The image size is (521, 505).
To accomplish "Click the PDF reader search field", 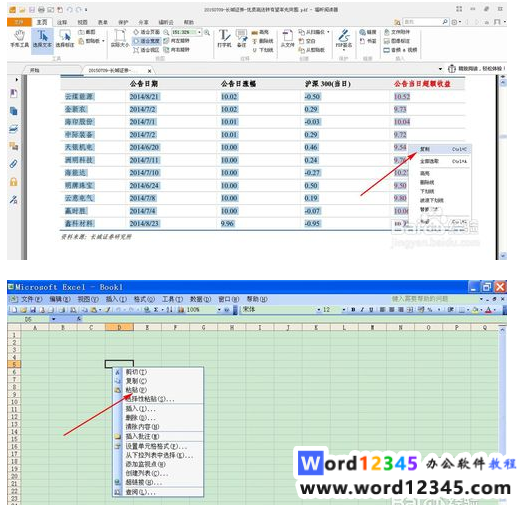I will point(422,22).
